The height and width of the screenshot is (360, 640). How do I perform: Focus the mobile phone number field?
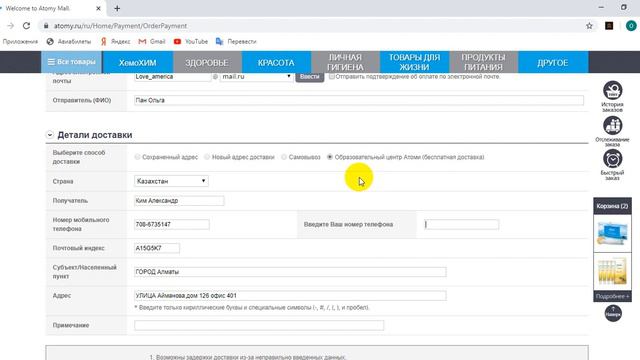[171, 224]
